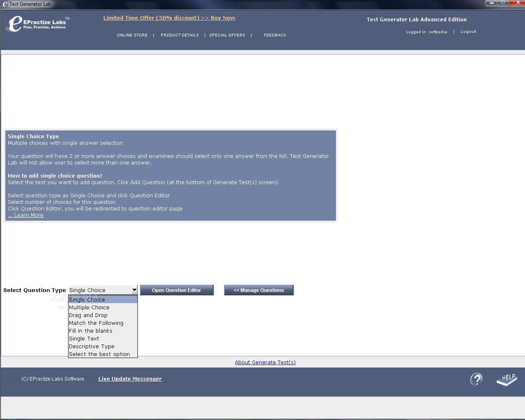
Task: Minimize the Test Generator Lab window
Action: click(x=491, y=3)
